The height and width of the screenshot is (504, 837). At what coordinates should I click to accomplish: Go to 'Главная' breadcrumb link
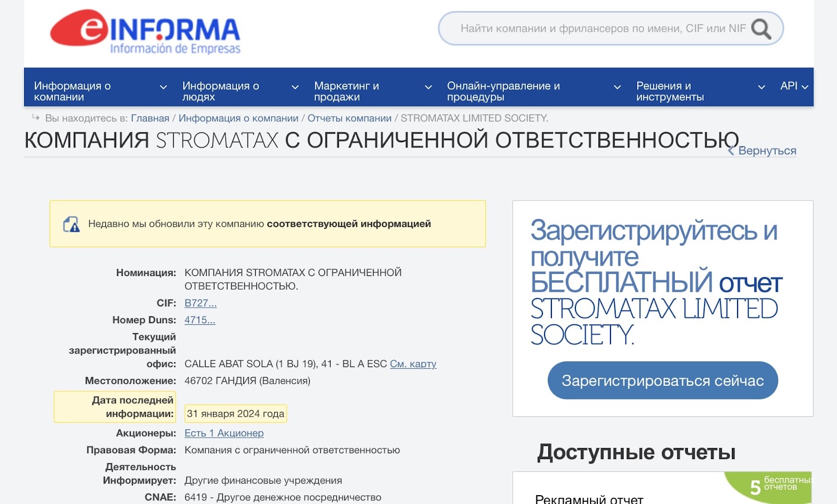pos(150,118)
